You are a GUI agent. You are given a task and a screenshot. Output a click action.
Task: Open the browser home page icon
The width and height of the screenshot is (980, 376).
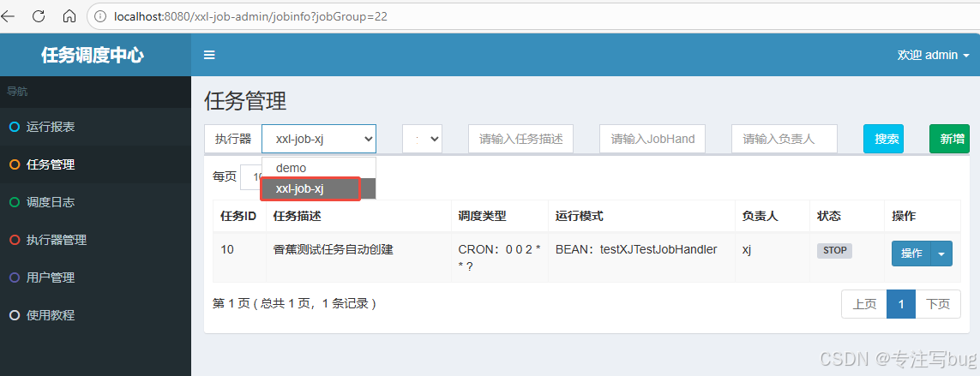(70, 16)
